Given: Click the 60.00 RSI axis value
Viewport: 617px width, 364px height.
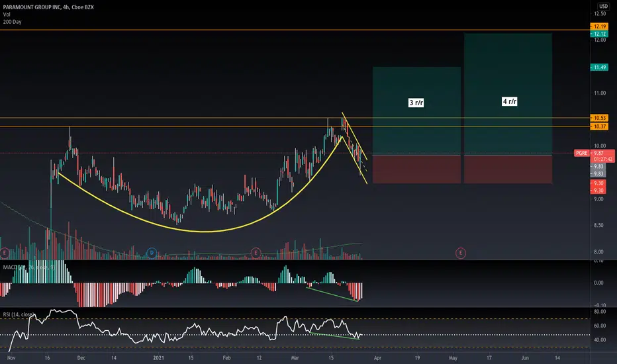Looking at the screenshot, I should point(600,326).
